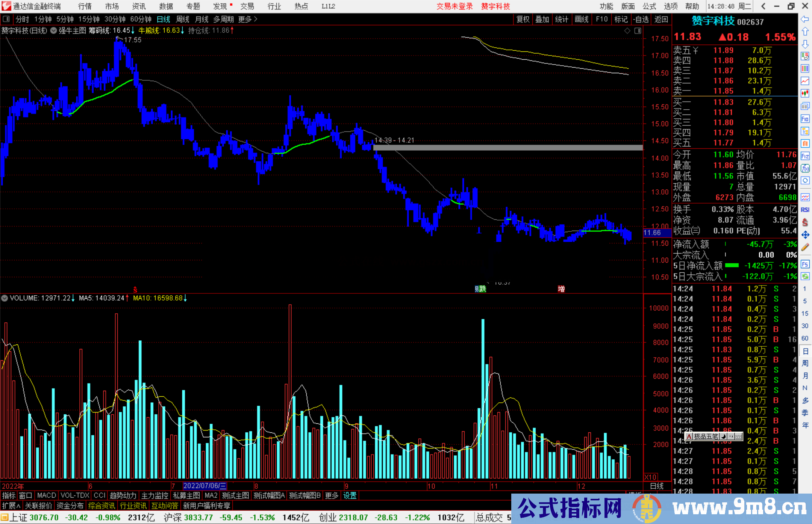Click the circle drawing icon in sidebar
The image size is (812, 524).
805,181
